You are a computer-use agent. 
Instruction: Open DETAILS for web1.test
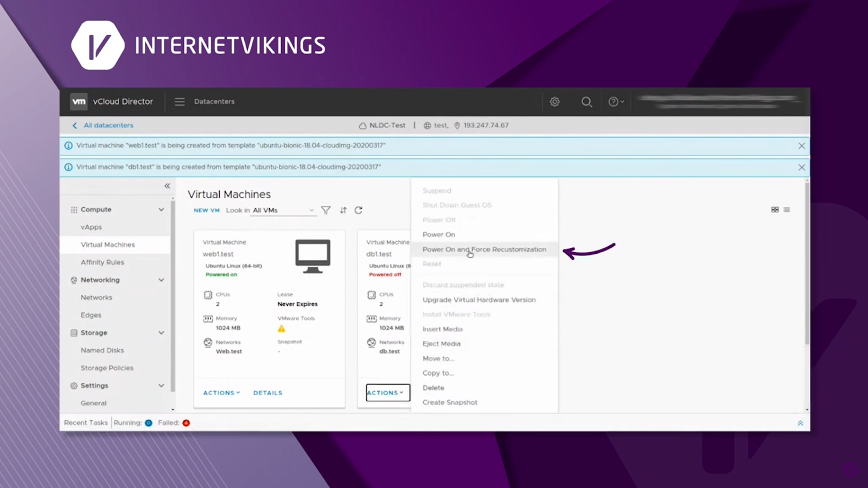268,393
